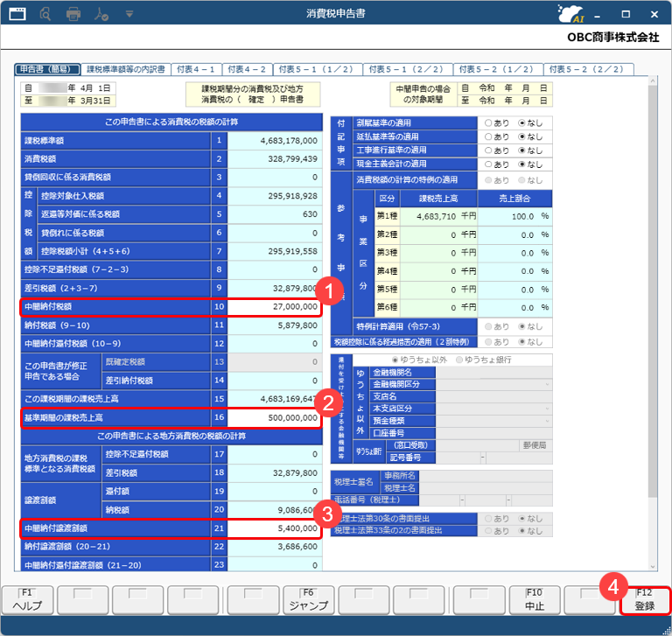Click the 確定 申告書 type label
672x636 pixels.
(x=253, y=94)
